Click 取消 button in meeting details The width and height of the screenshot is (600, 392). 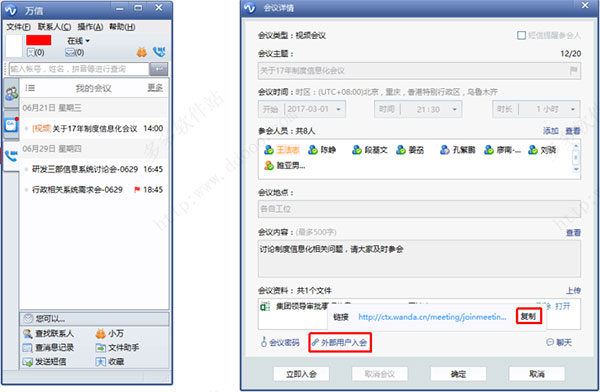click(537, 374)
